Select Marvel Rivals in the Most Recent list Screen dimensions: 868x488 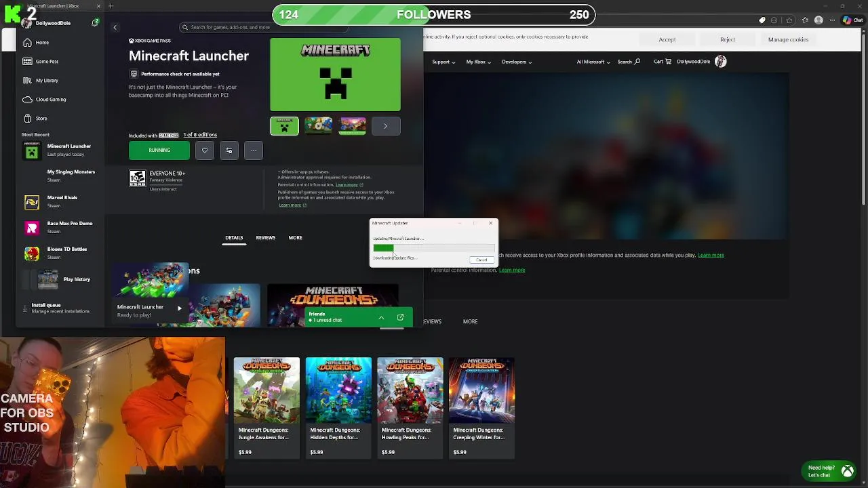point(60,201)
